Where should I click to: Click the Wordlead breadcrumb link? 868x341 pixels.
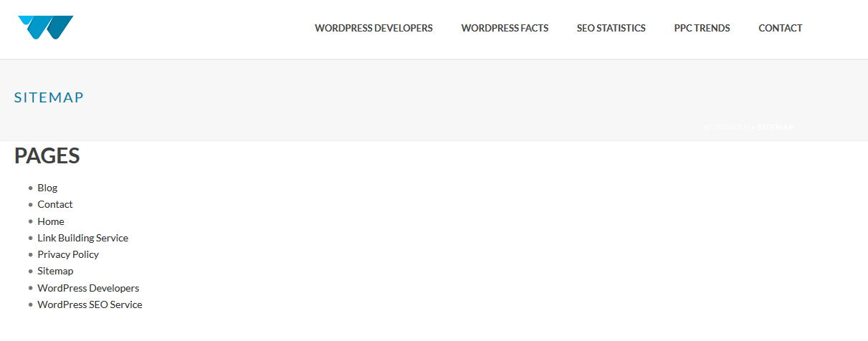(725, 127)
